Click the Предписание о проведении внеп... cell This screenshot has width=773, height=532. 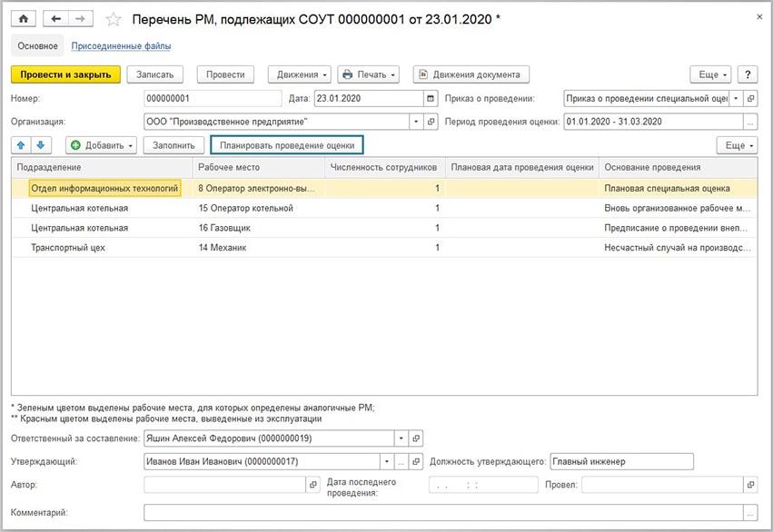[x=678, y=228]
